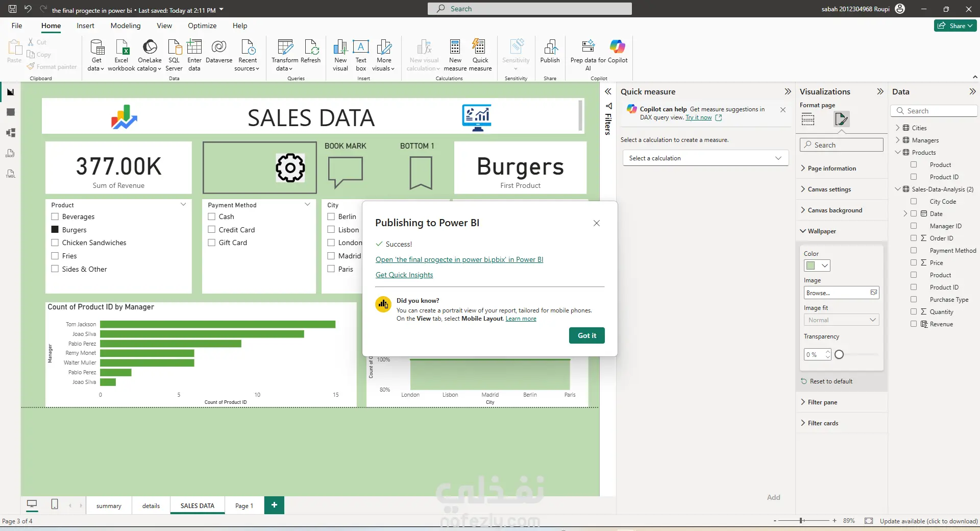Viewport: 980px width, 531px height.
Task: Go to the summary page tab
Action: [x=109, y=505]
